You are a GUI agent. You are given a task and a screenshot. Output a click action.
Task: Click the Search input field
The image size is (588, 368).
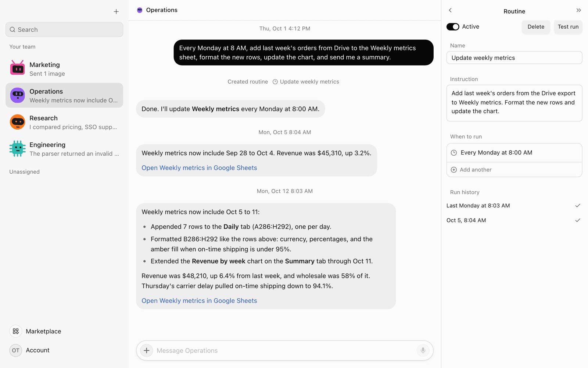coord(64,29)
